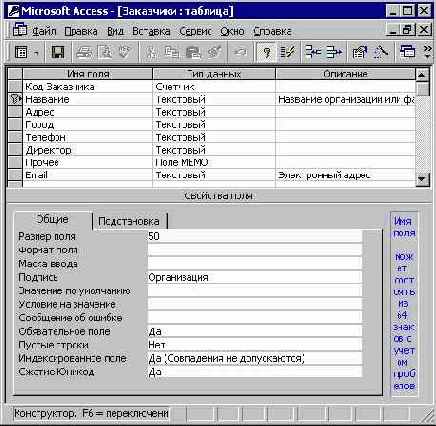Image resolution: width=436 pixels, height=426 pixels.
Task: Select the Email field name cell
Action: [x=87, y=175]
